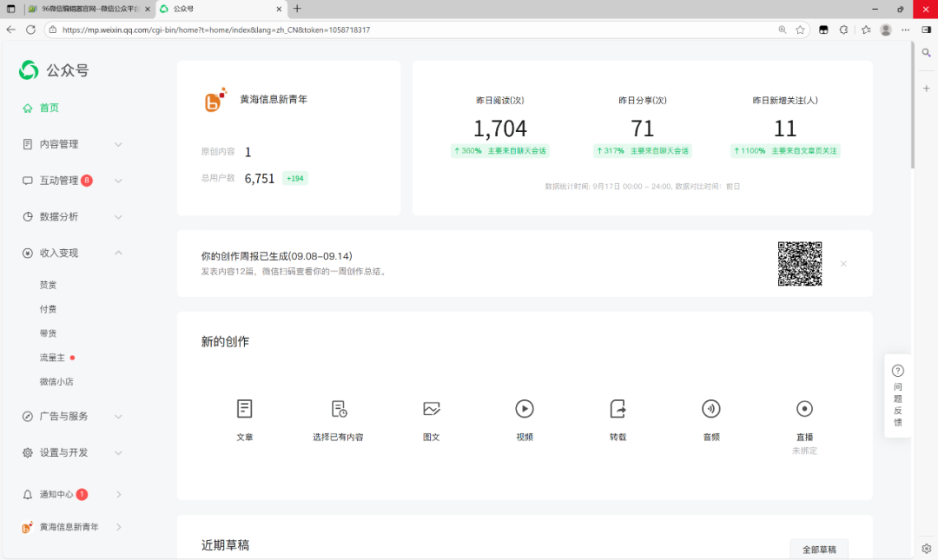
Task: Collapse the 收入变现 section
Action: [x=118, y=254]
